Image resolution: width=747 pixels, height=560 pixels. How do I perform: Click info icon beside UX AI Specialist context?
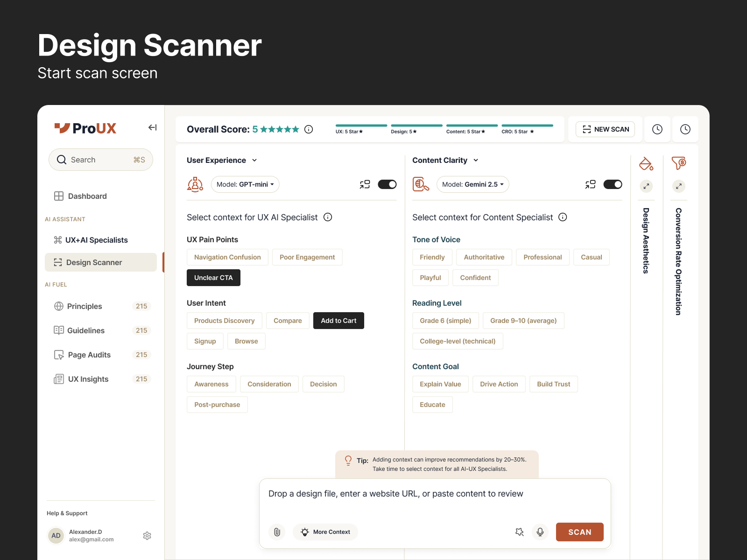(x=328, y=217)
